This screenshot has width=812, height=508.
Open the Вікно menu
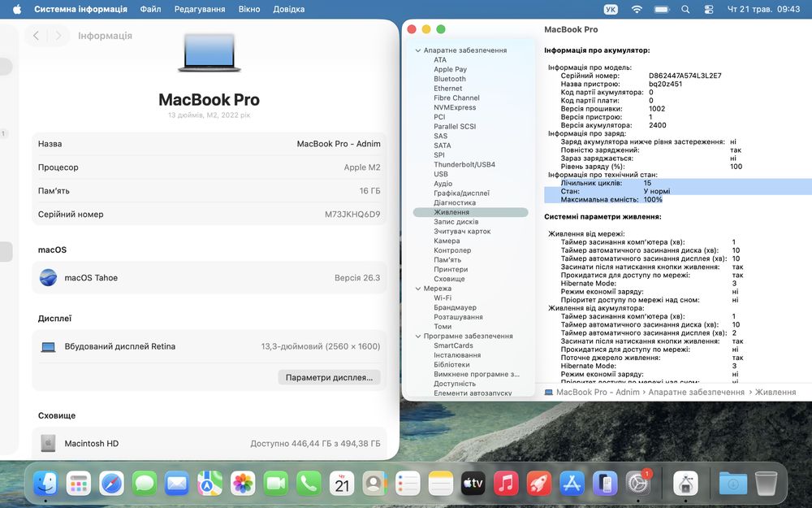[x=249, y=9]
